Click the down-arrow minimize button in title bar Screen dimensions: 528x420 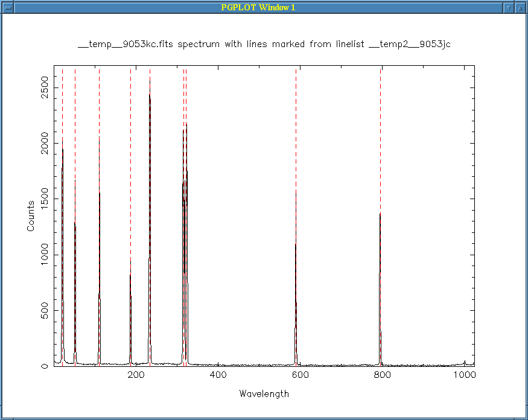click(x=509, y=8)
